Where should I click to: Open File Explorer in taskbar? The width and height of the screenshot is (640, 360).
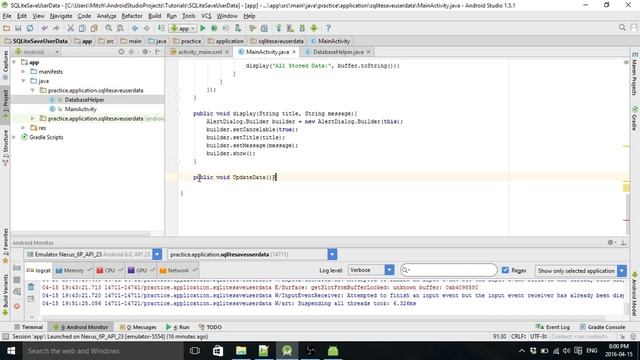tap(241, 351)
